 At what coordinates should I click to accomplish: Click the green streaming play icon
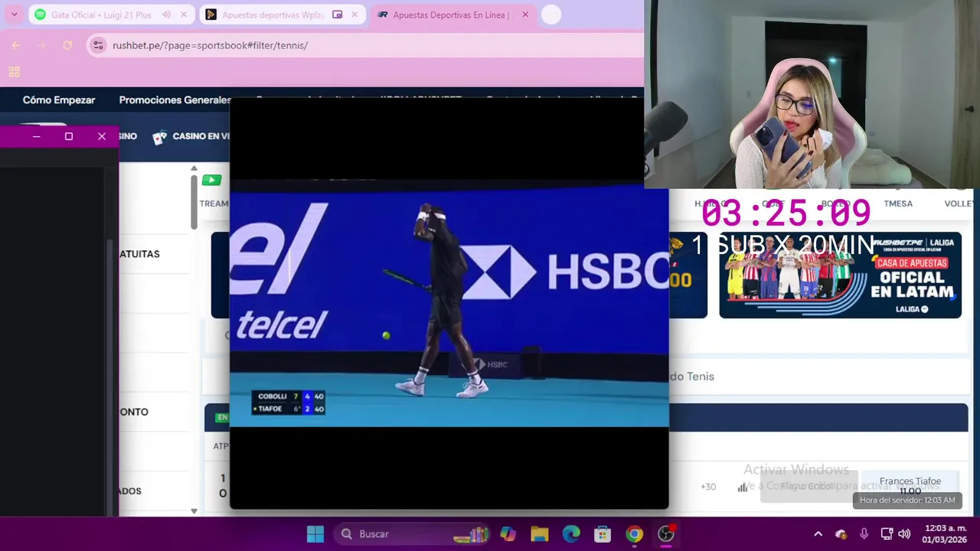(211, 181)
